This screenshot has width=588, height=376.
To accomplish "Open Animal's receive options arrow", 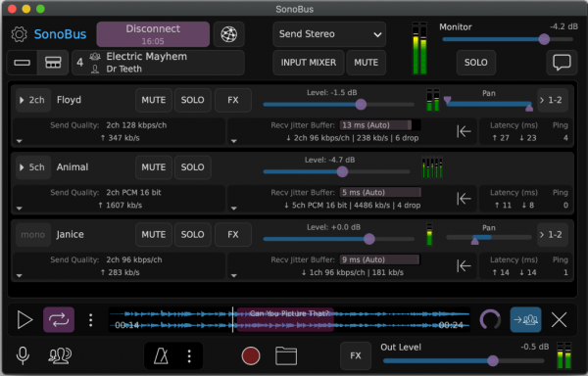I will pos(234,209).
